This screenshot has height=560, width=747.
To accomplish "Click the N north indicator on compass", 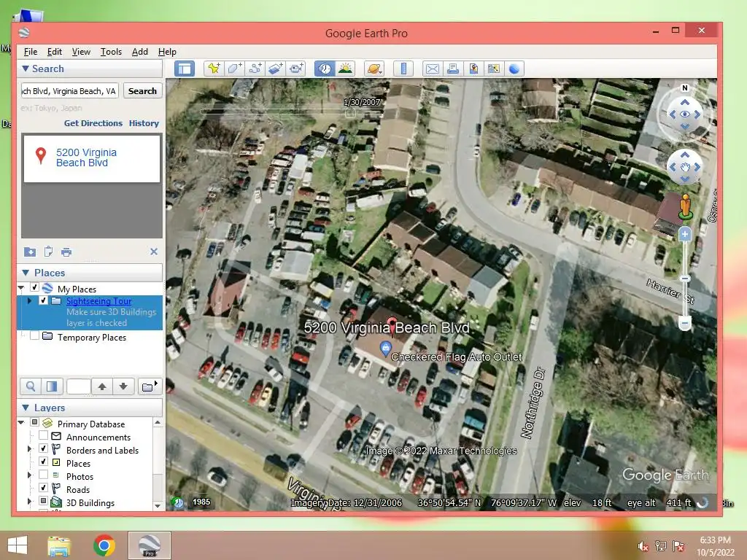I will (685, 87).
